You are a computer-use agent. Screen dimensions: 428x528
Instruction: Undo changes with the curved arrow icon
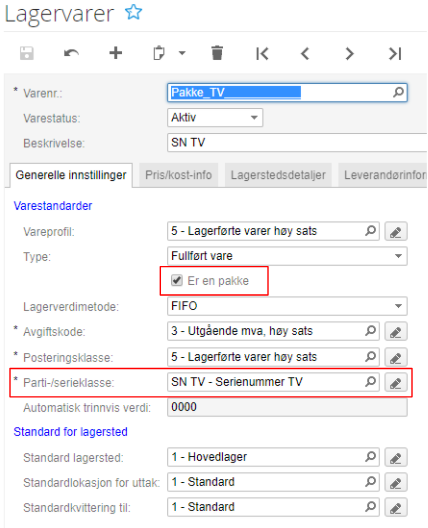pyautogui.click(x=71, y=54)
